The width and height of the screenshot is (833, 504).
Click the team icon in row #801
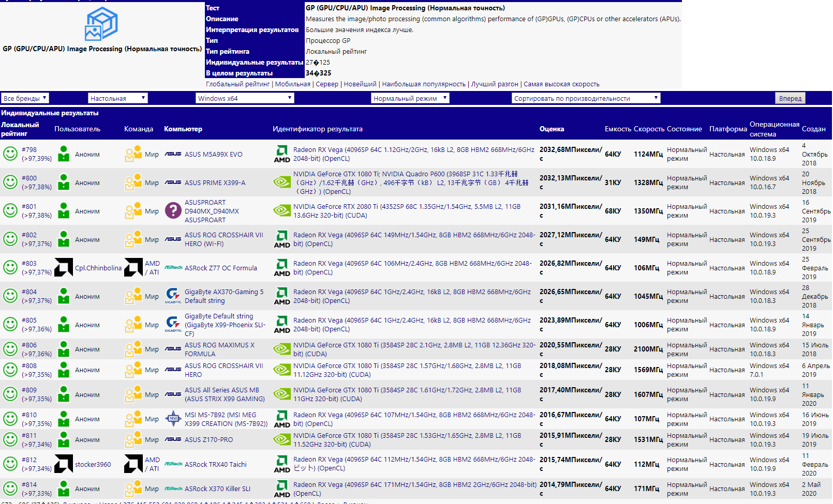point(133,211)
